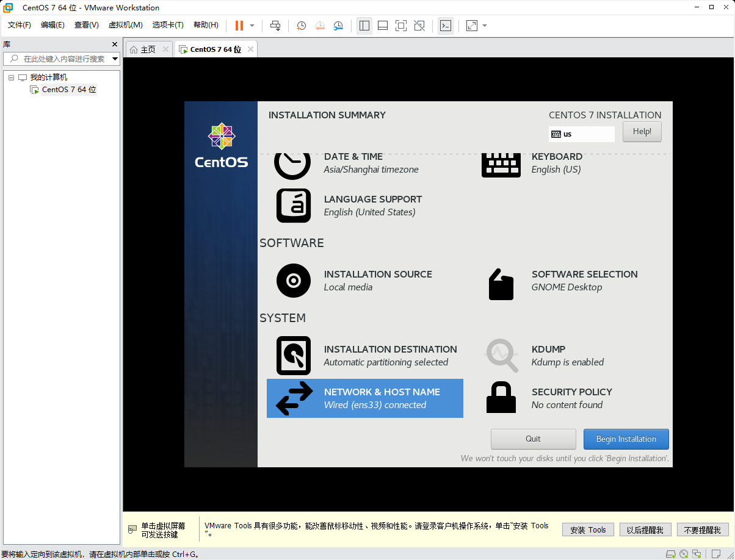Image resolution: width=735 pixels, height=560 pixels.
Task: Open SECURITY POLICY lock icon
Action: click(x=501, y=398)
